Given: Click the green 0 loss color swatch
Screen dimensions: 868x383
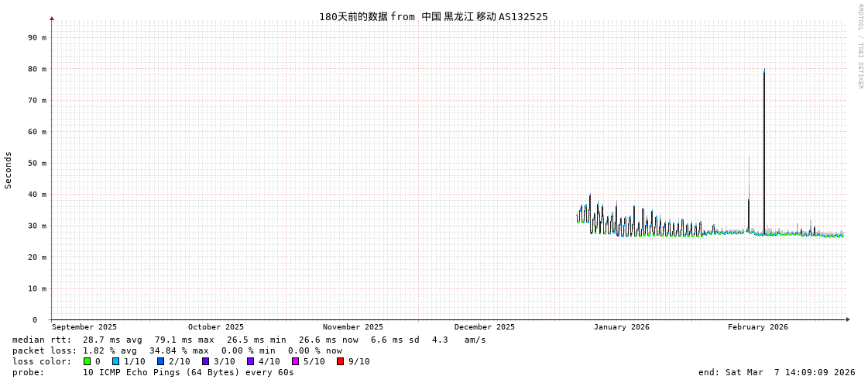Looking at the screenshot, I should coord(87,361).
